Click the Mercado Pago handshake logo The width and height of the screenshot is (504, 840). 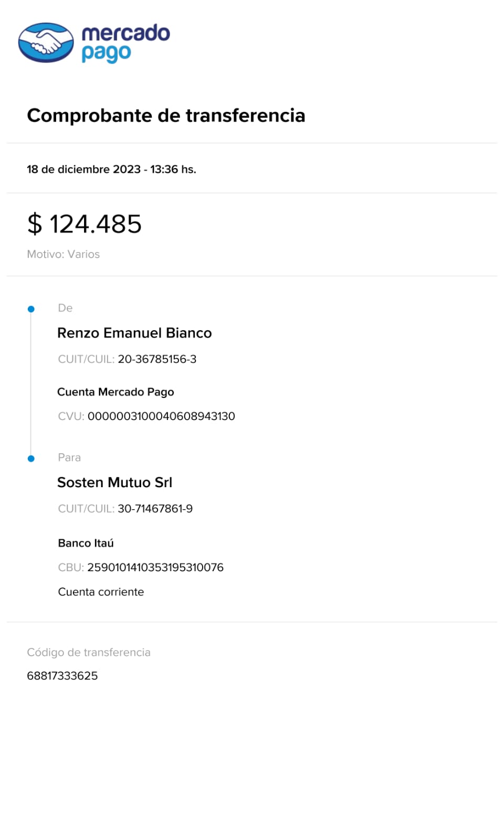tap(46, 43)
